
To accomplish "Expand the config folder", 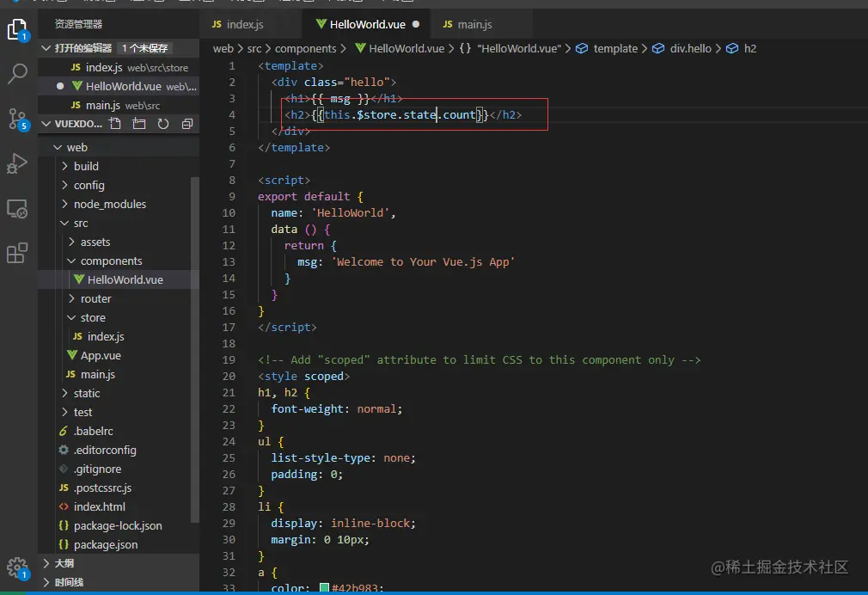I will tap(64, 185).
